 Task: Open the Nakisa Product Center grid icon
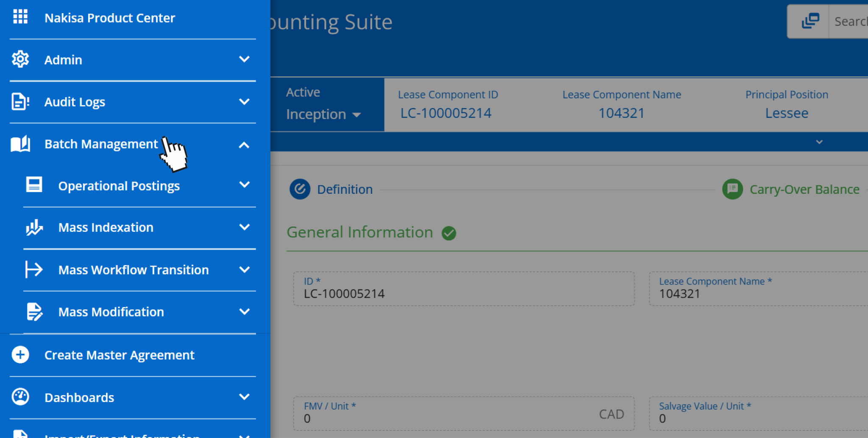(x=20, y=17)
